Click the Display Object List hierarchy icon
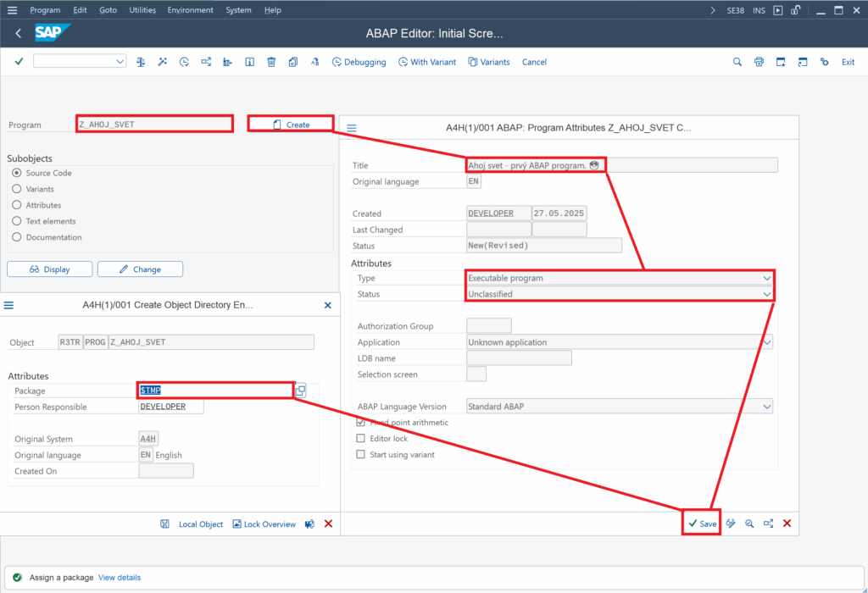 pyautogui.click(x=227, y=62)
